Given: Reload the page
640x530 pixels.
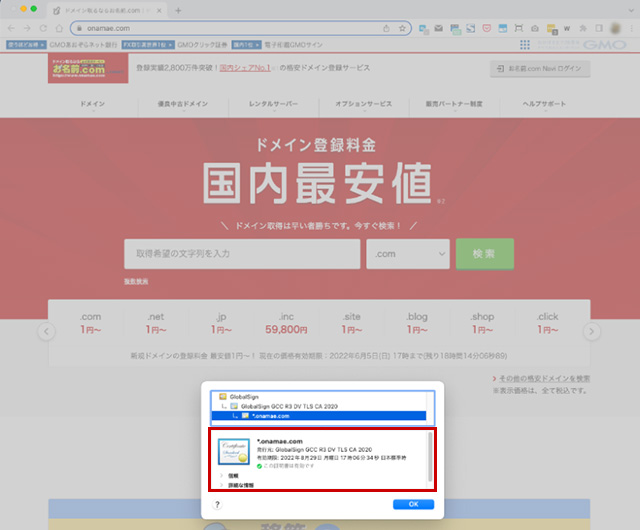Looking at the screenshot, I should click(43, 28).
